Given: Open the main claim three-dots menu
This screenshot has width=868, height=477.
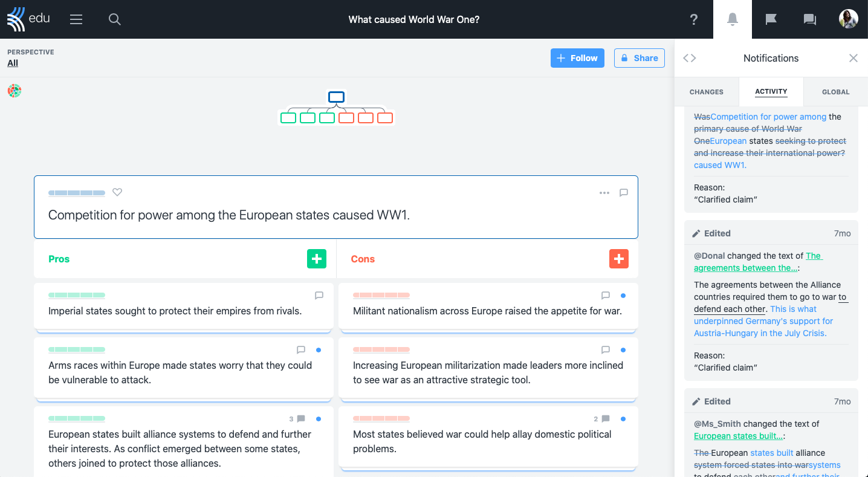Looking at the screenshot, I should pos(604,193).
